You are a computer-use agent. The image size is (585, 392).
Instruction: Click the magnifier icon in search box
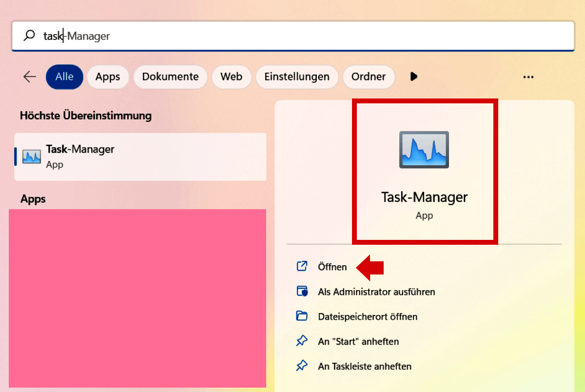pos(30,36)
